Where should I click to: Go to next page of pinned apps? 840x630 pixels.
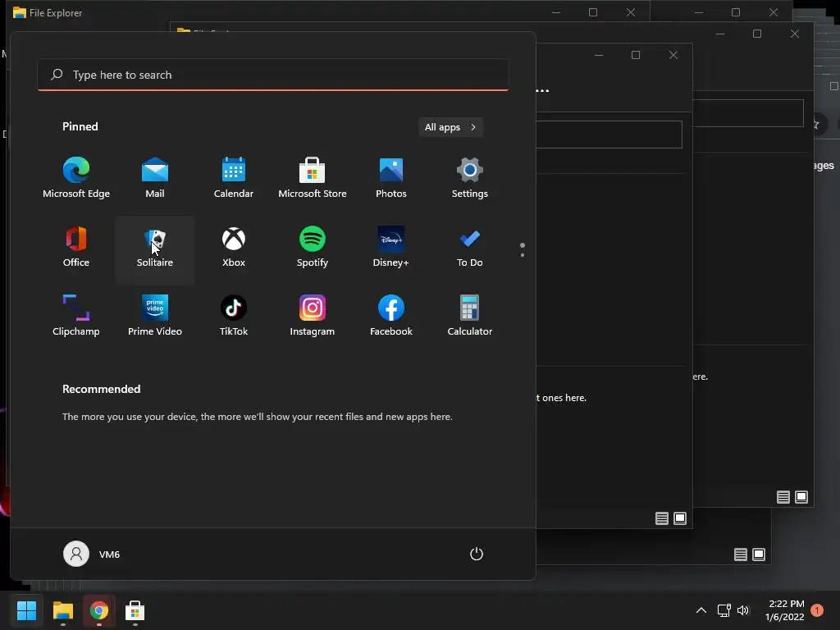point(523,254)
